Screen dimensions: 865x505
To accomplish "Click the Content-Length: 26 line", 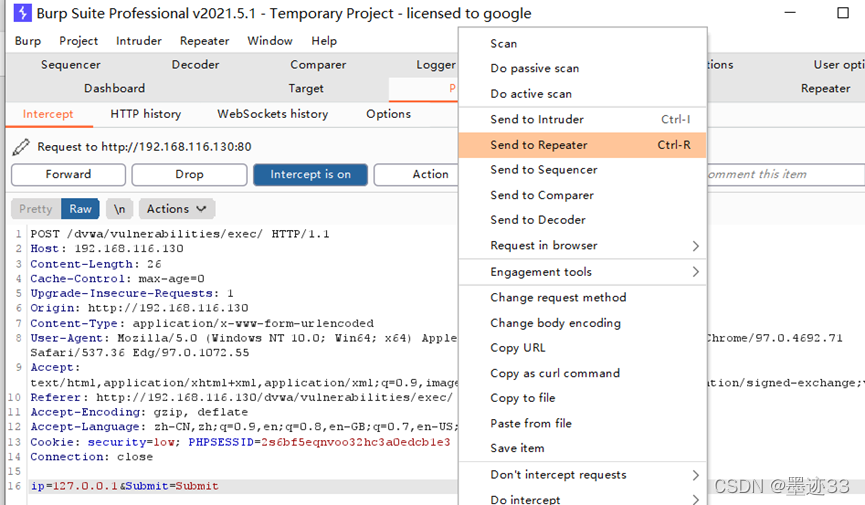I will [95, 264].
